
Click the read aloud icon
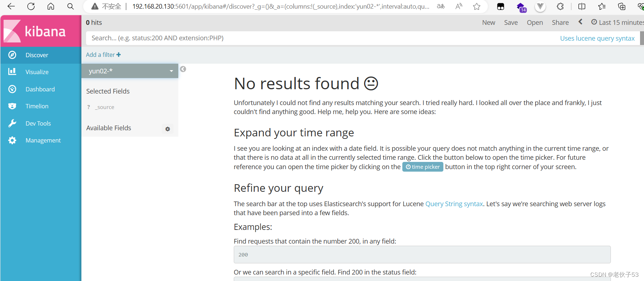(x=459, y=6)
